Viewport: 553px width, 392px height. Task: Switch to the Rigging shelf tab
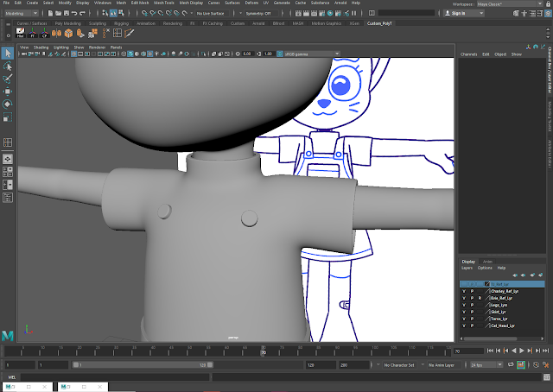pos(121,23)
